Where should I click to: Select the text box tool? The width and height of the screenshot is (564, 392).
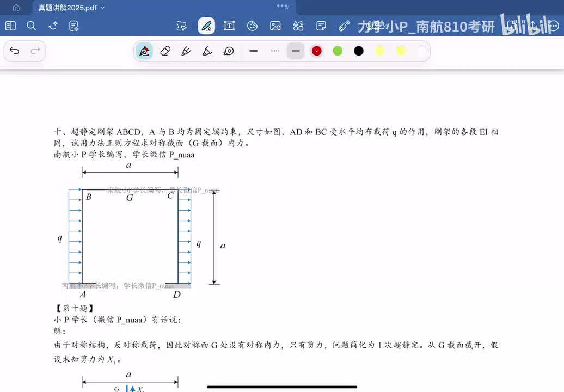pyautogui.click(x=229, y=26)
